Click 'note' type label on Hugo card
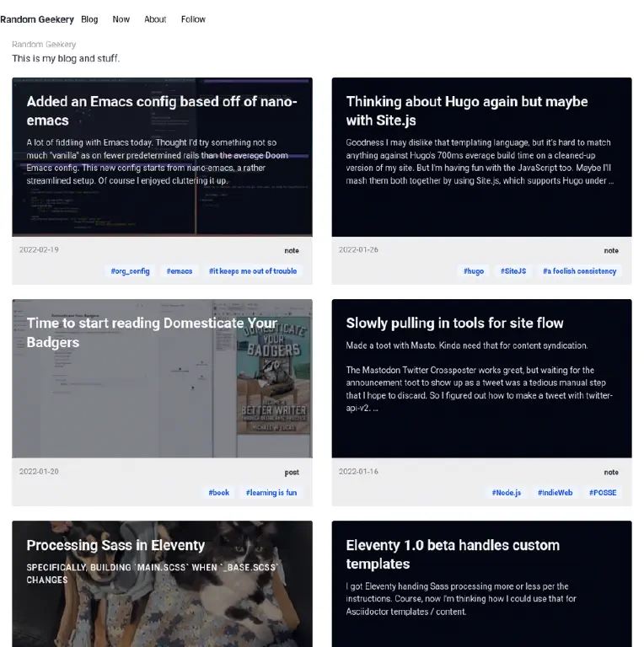This screenshot has height=647, width=644. tap(611, 250)
